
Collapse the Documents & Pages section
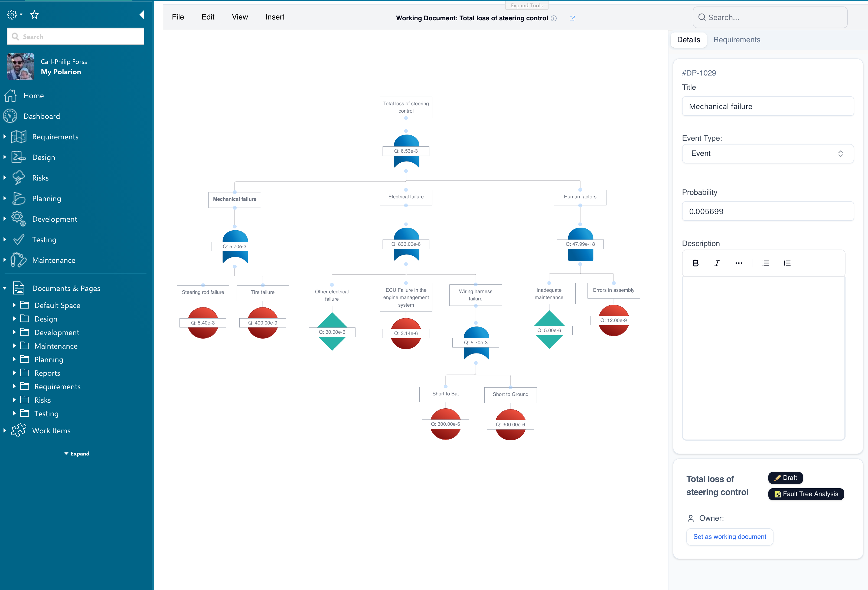(5, 288)
